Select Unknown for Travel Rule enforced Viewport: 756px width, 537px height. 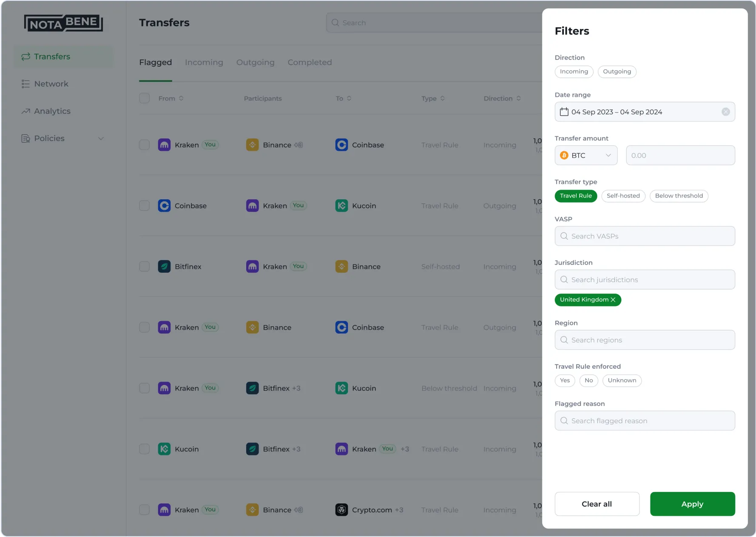click(622, 381)
